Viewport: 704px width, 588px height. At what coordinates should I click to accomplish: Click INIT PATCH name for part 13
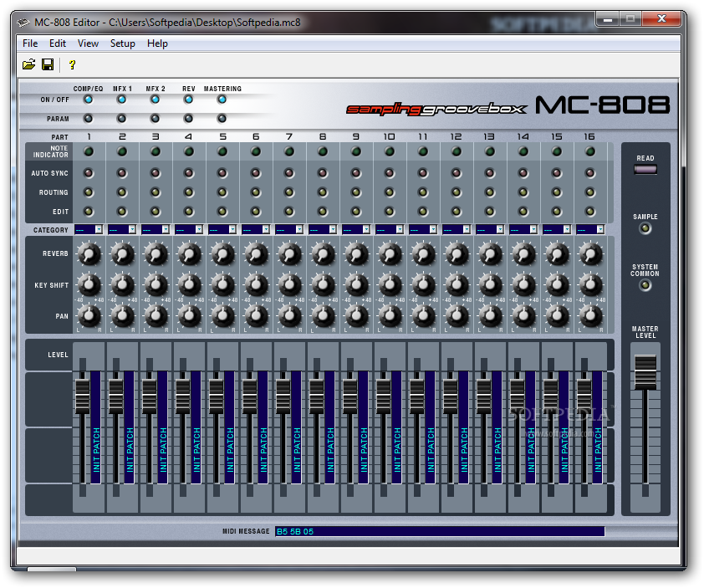coord(497,427)
